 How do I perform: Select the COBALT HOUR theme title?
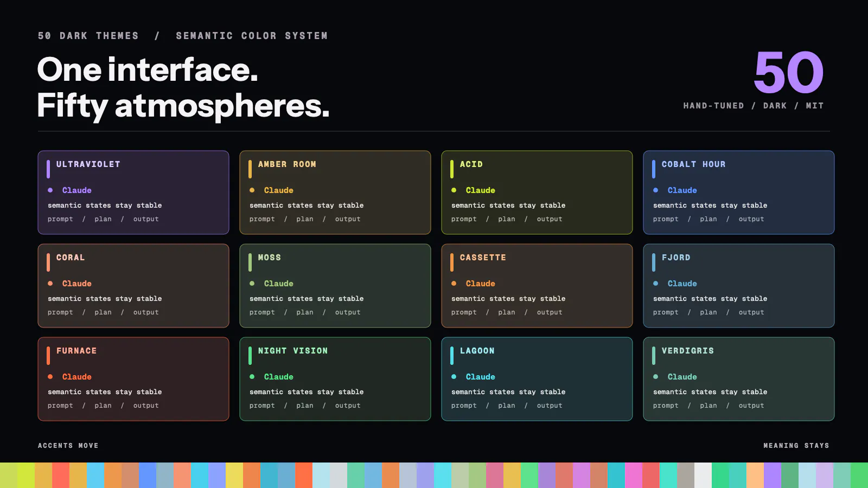693,164
